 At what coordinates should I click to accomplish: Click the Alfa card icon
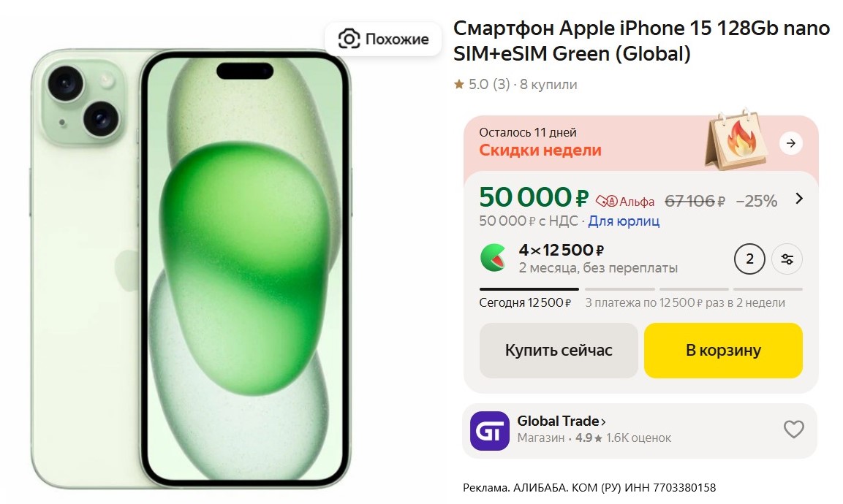(x=602, y=201)
